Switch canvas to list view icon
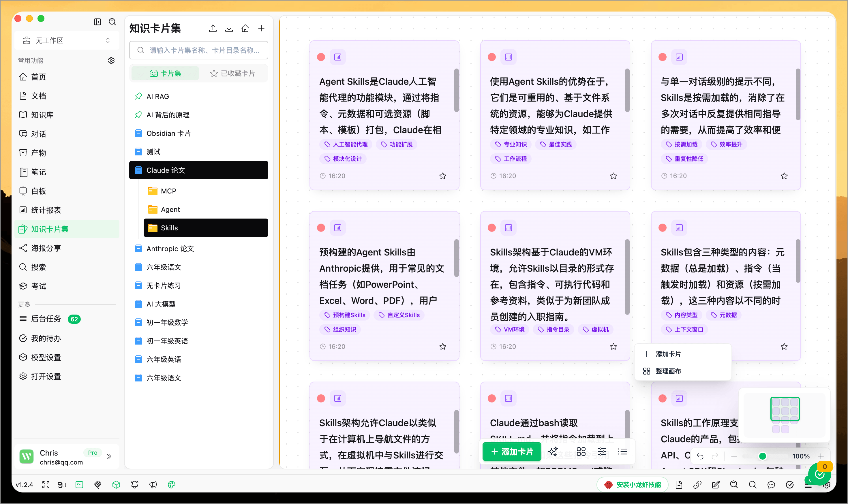 623,451
